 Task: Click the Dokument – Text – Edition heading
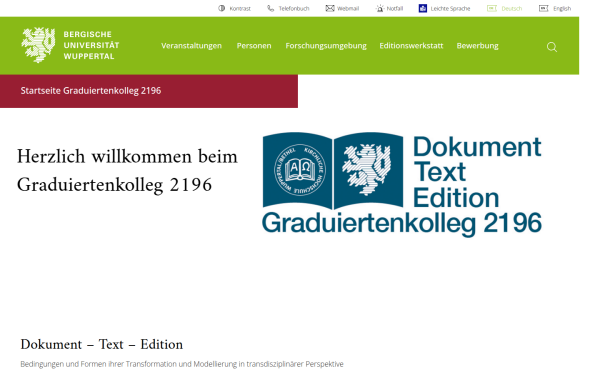tap(102, 344)
